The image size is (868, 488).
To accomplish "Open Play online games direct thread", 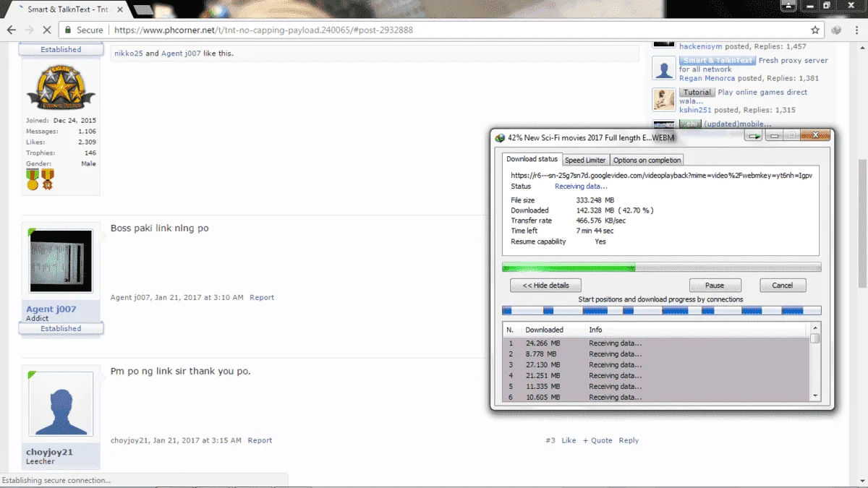I will [x=744, y=97].
